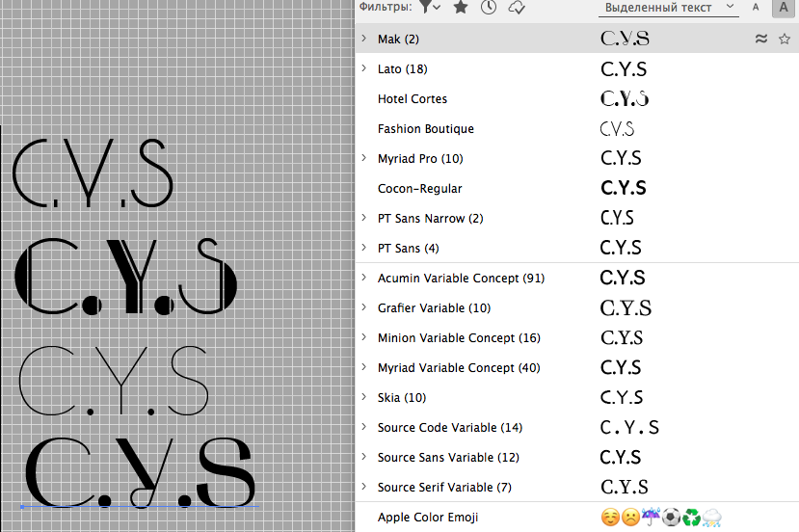Viewport: 799px width, 532px height.
Task: Expand Myriad Pro (10) font family
Action: [x=363, y=158]
